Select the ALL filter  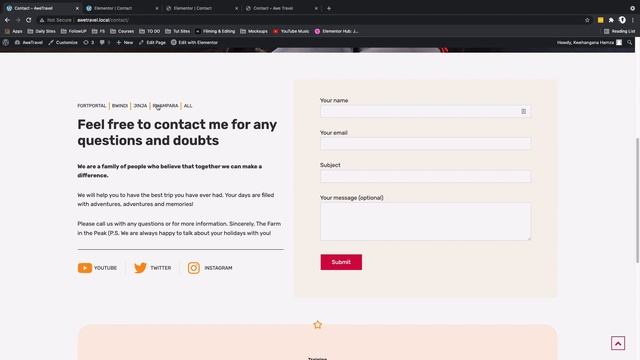188,106
